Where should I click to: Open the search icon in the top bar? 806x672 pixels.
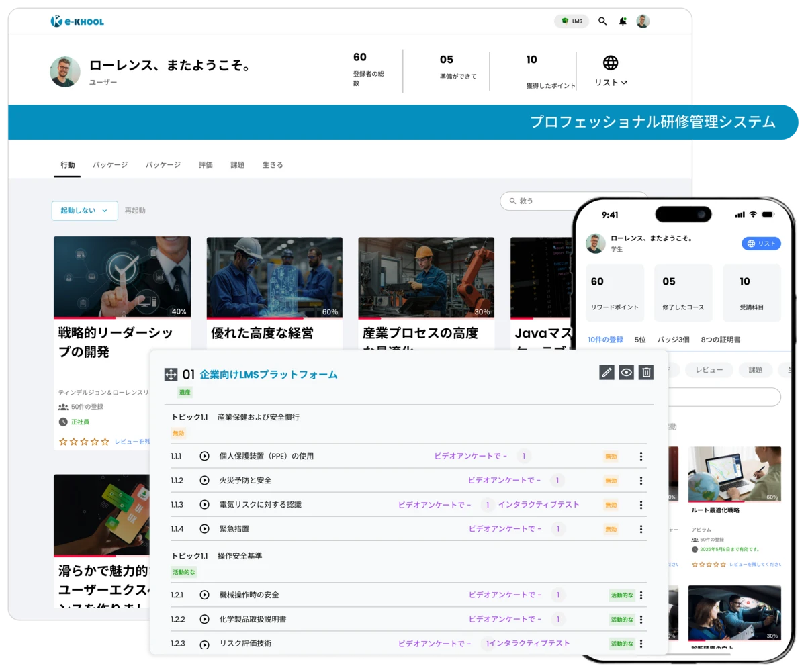602,21
